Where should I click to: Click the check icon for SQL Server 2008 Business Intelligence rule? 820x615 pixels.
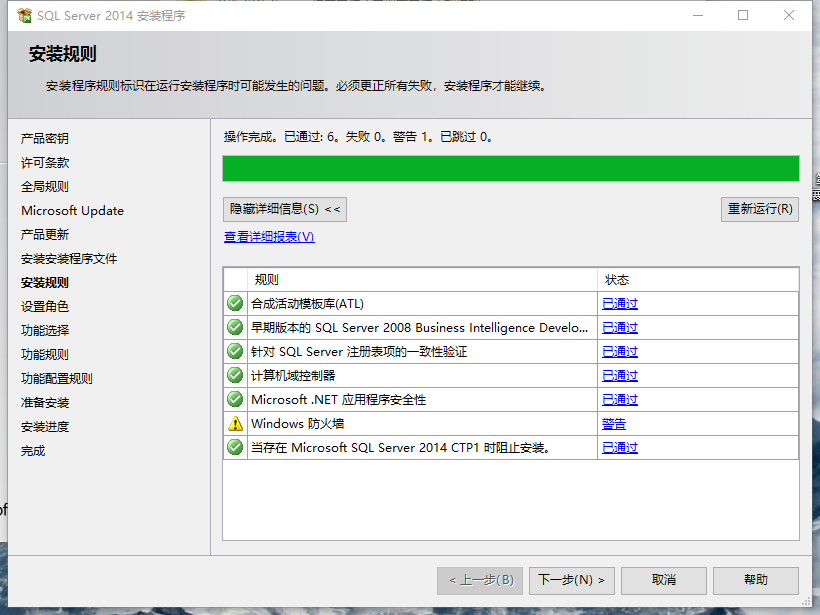click(x=235, y=327)
